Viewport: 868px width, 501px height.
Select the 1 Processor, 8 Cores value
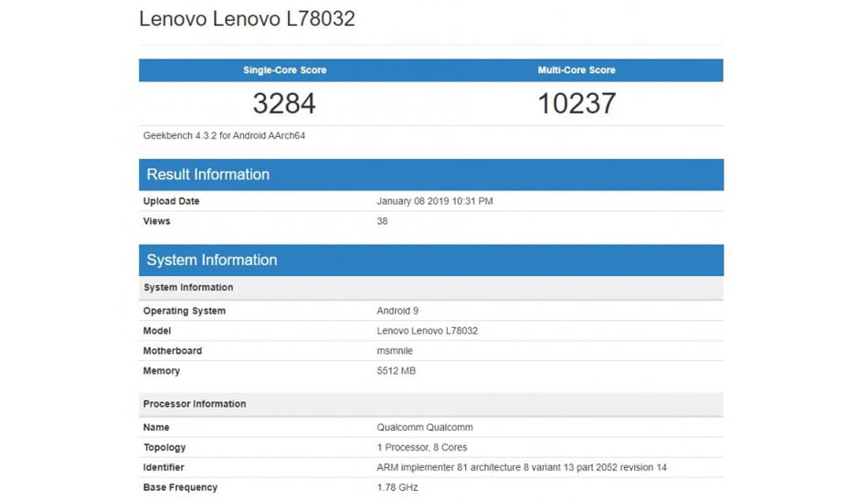tap(422, 447)
